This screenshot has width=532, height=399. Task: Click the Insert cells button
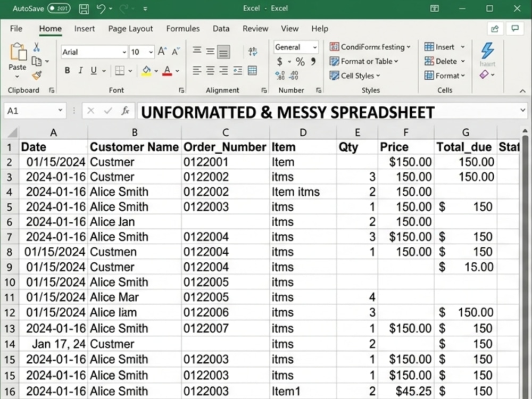point(444,47)
